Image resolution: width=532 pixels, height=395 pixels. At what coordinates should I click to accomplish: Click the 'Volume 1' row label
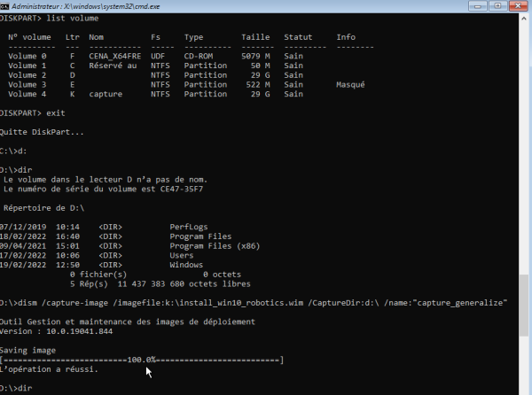pos(27,66)
